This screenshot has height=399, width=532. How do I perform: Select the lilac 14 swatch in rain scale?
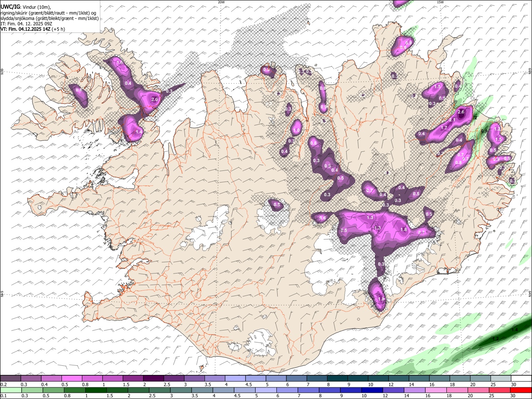click(414, 390)
